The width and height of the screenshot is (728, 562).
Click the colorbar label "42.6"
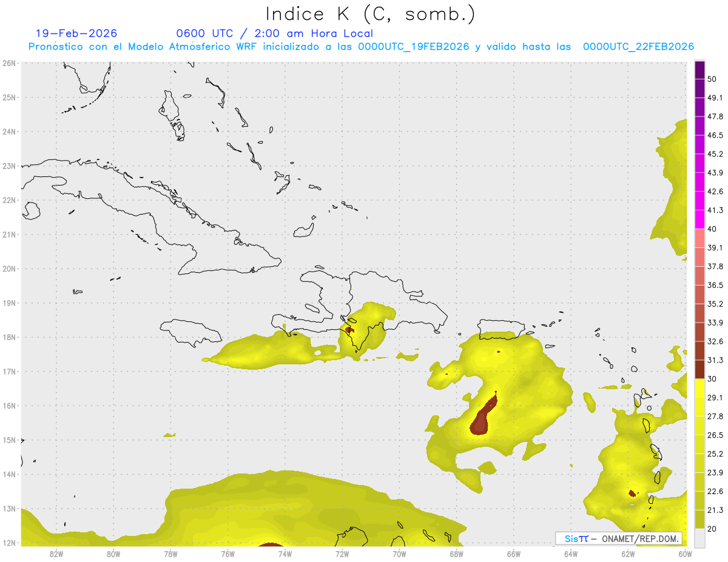(x=715, y=192)
